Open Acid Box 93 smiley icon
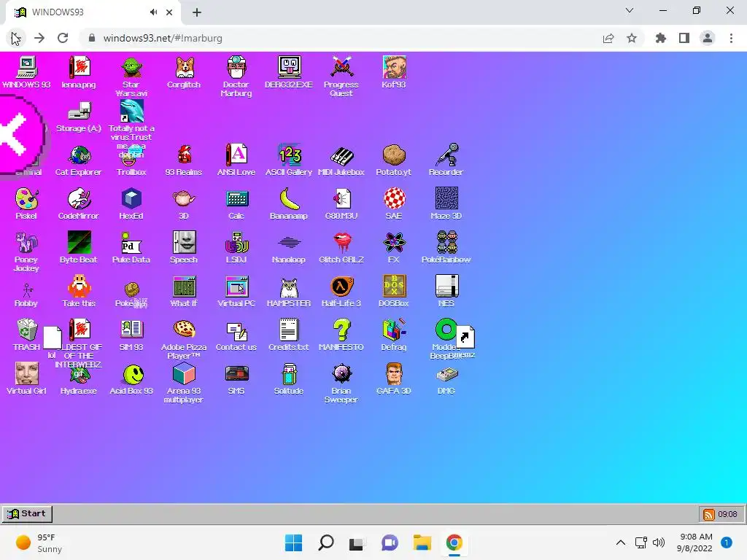The image size is (747, 560). coord(131,374)
